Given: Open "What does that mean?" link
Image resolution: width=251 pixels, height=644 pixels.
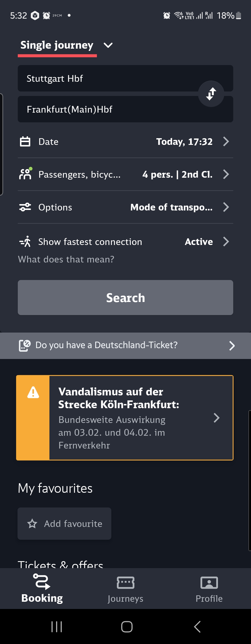Looking at the screenshot, I should point(66,259).
